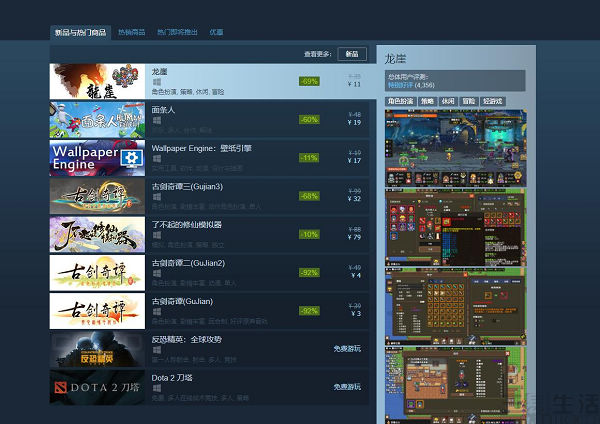The image size is (600, 424).
Task: Click the ¥11 price of 龙崖
Action: tap(354, 84)
